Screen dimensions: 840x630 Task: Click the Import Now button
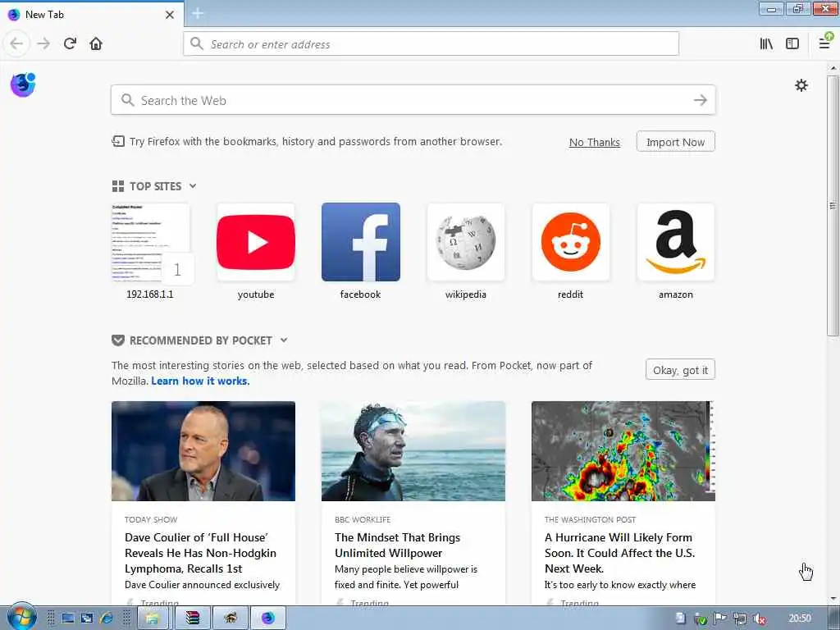pyautogui.click(x=675, y=142)
